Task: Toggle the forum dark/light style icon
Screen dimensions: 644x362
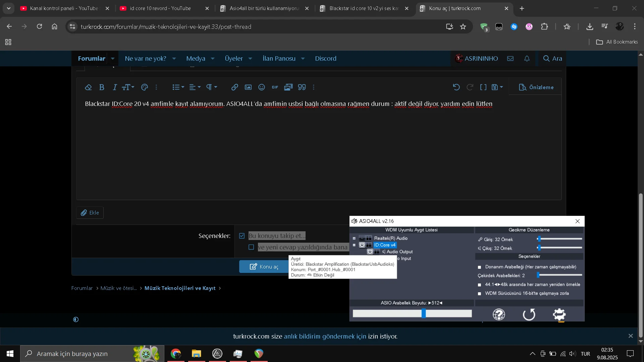Action: pos(76,319)
